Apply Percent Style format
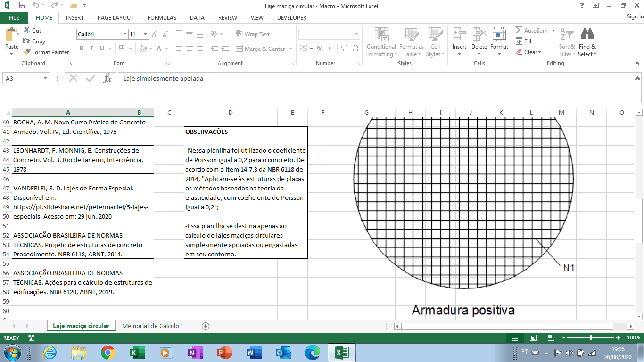 (x=320, y=49)
